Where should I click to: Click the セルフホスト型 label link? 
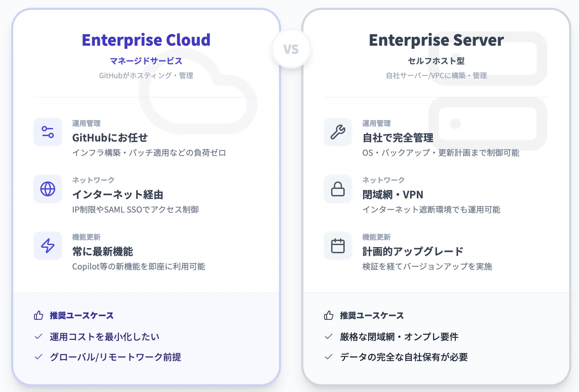(436, 61)
